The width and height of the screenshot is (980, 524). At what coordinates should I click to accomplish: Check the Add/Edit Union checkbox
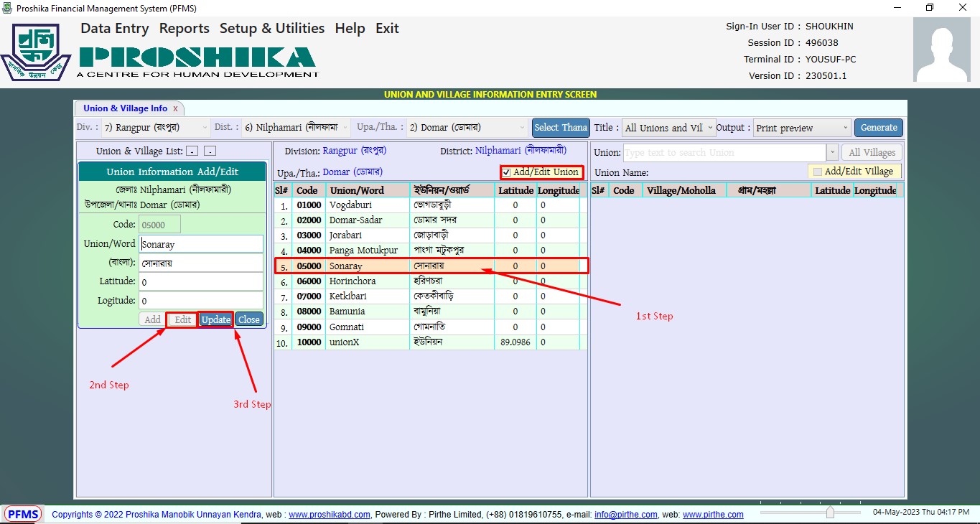(506, 172)
